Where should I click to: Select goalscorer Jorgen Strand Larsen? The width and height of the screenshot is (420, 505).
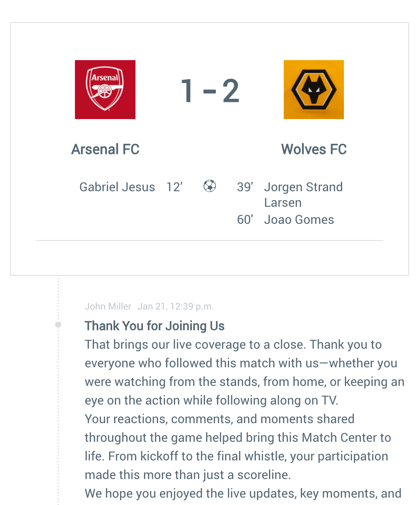pos(303,195)
